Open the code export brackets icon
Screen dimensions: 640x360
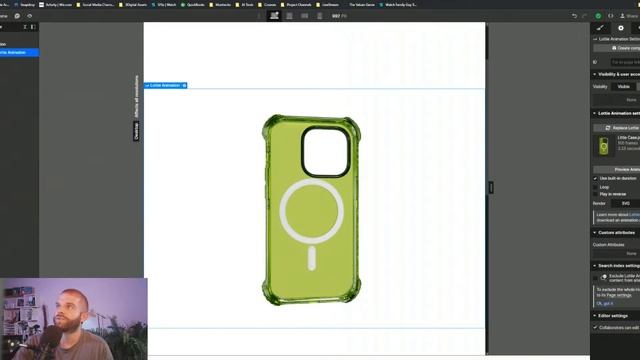click(611, 16)
